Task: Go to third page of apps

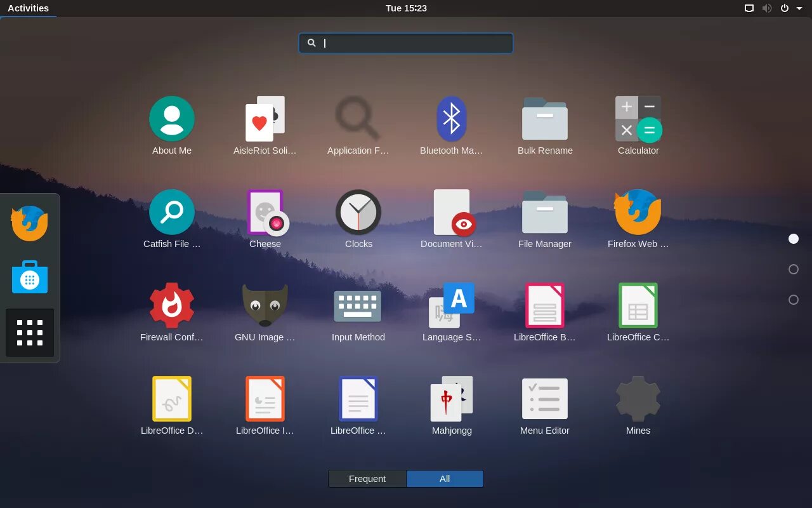Action: [x=794, y=300]
